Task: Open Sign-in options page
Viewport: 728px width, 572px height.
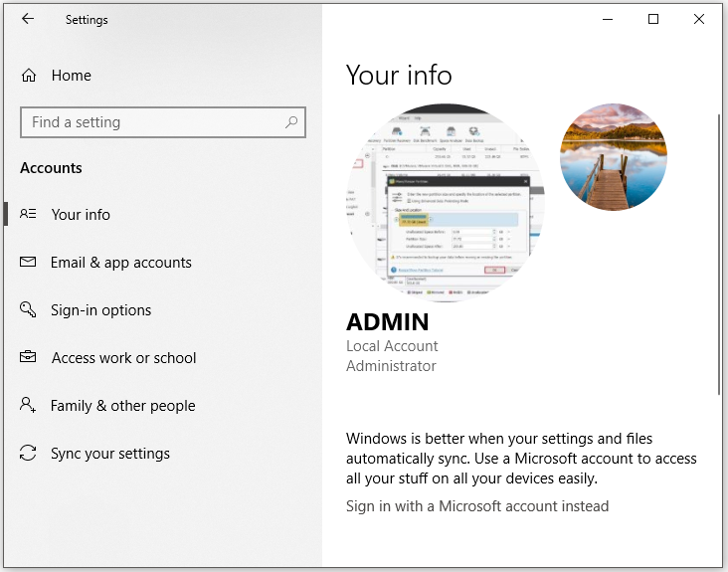Action: (x=100, y=310)
